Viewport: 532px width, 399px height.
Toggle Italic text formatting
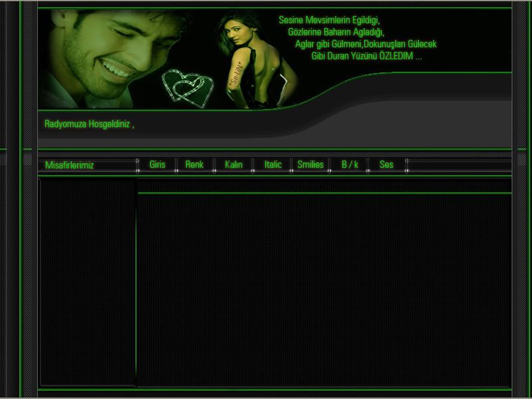pyautogui.click(x=273, y=165)
